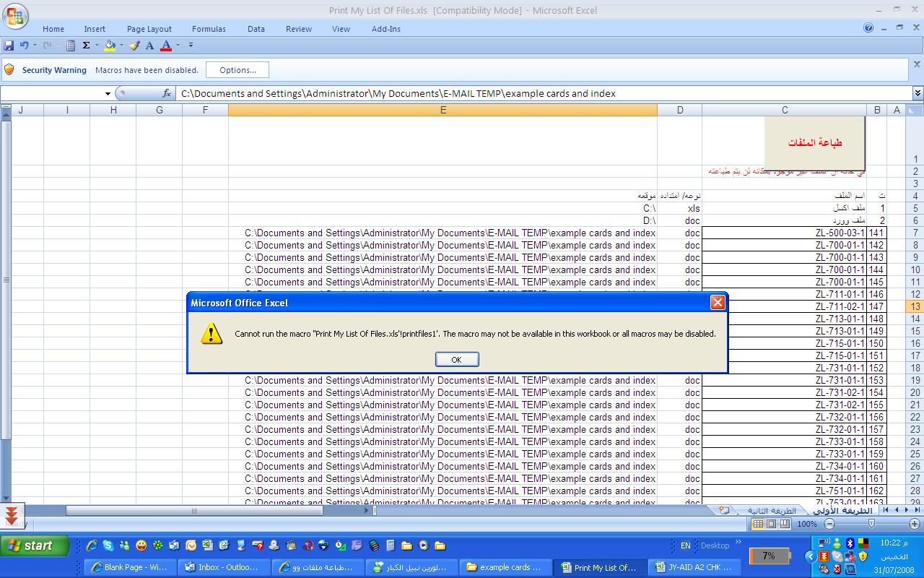The width and height of the screenshot is (924, 578).
Task: Open Excel Help question mark icon
Action: (x=868, y=28)
